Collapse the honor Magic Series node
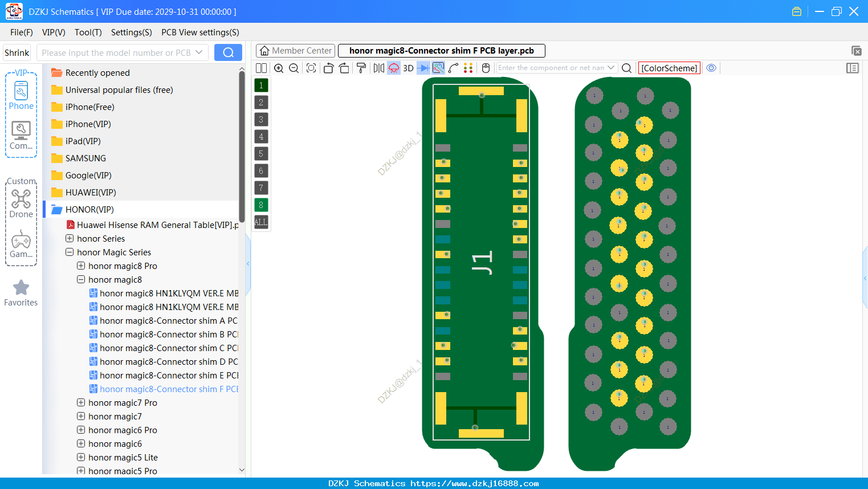This screenshot has height=489, width=868. (x=70, y=252)
